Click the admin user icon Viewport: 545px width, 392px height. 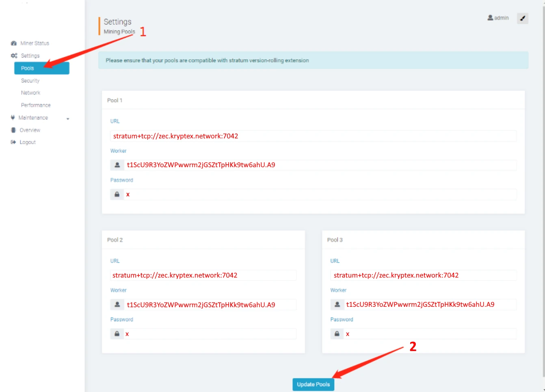coord(490,18)
